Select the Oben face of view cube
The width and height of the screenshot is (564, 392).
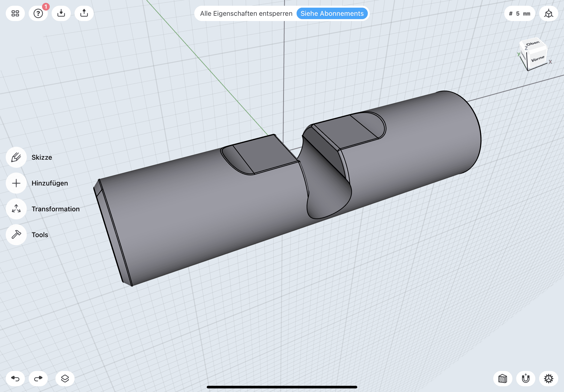[533, 44]
